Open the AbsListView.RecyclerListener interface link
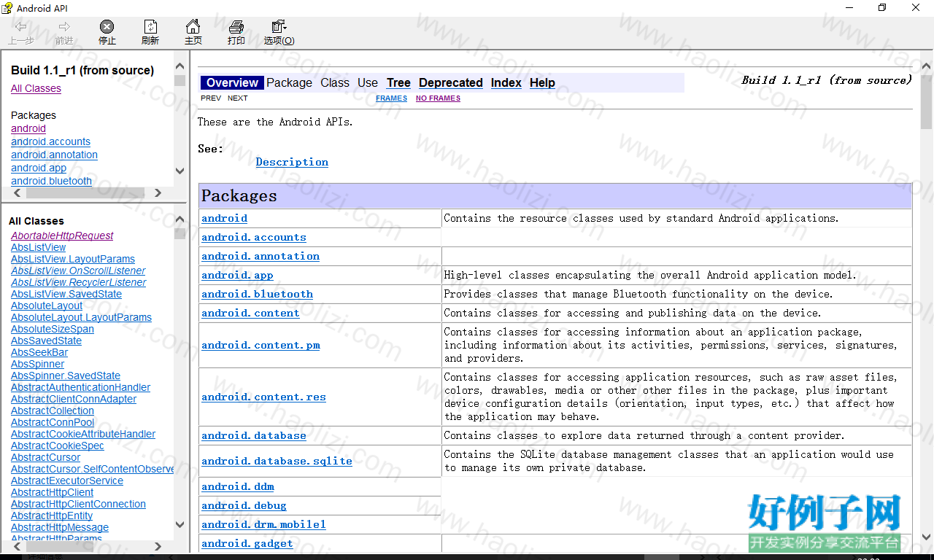The width and height of the screenshot is (934, 560). (x=79, y=282)
